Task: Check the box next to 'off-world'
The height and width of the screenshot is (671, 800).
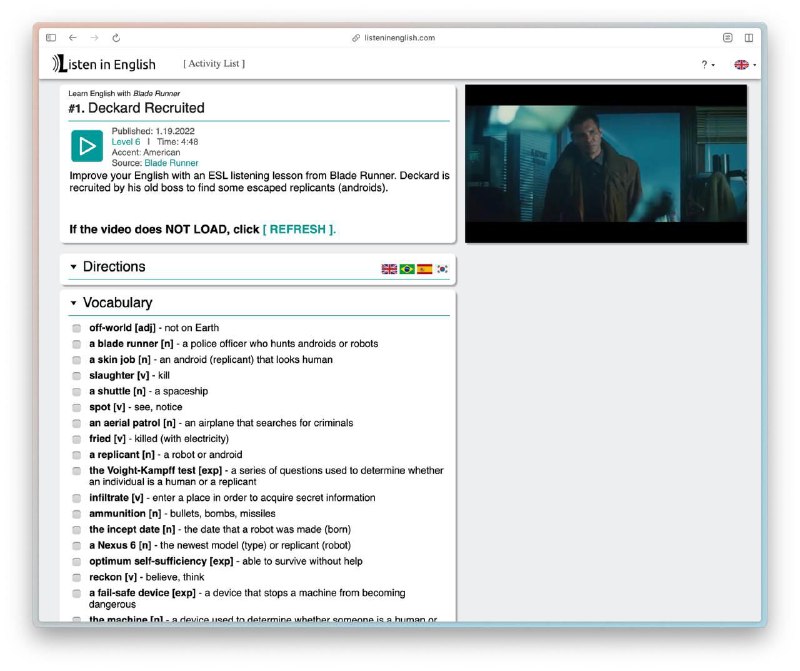Action: pyautogui.click(x=77, y=328)
